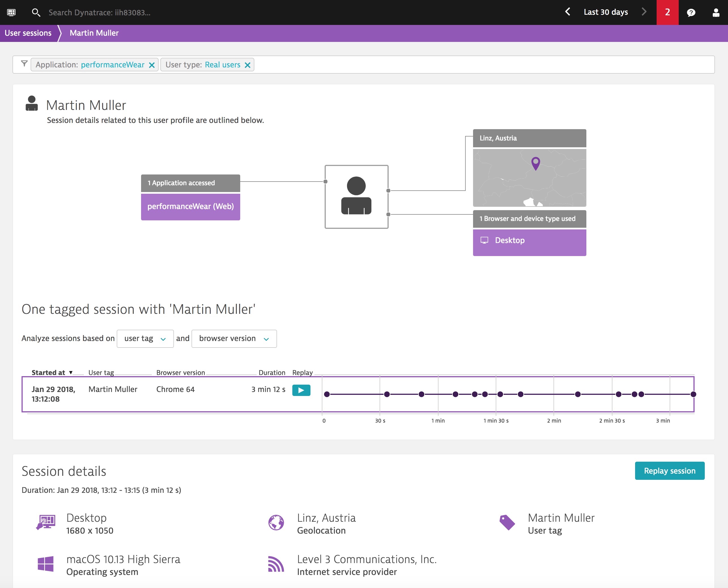Select the performanceWear (Web) application tile
This screenshot has width=728, height=588.
tap(190, 206)
